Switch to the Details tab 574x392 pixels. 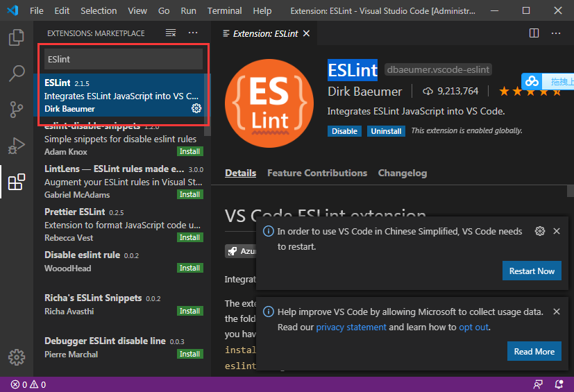(241, 173)
